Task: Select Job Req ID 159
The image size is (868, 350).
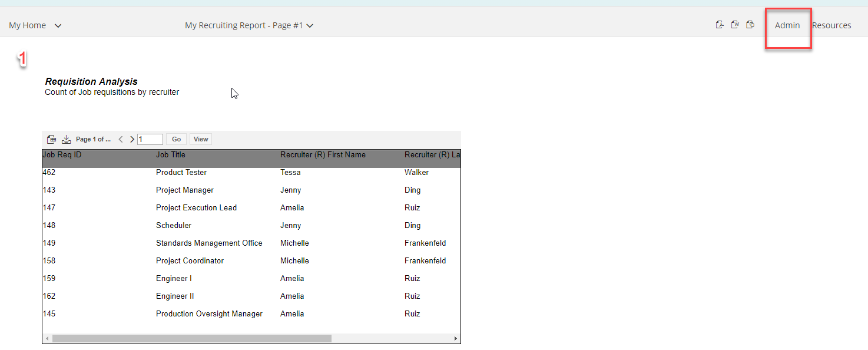Action: click(x=49, y=279)
